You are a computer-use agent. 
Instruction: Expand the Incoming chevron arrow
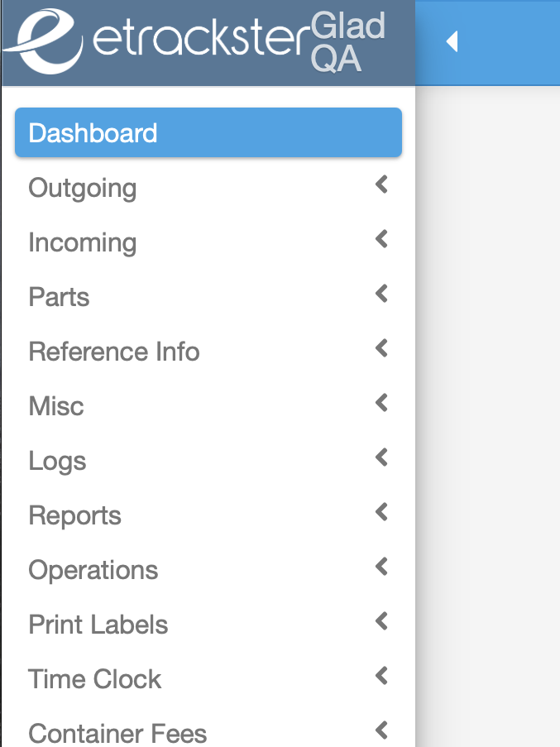pyautogui.click(x=381, y=240)
